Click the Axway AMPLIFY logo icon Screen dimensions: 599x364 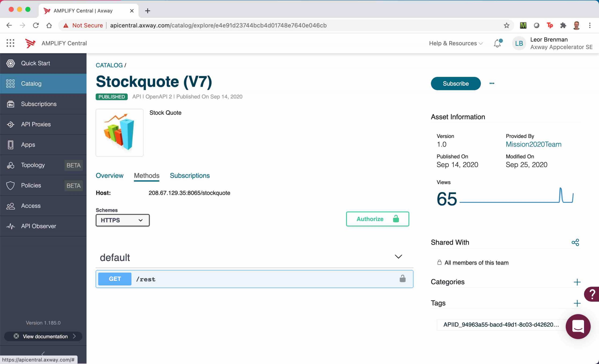pos(30,43)
